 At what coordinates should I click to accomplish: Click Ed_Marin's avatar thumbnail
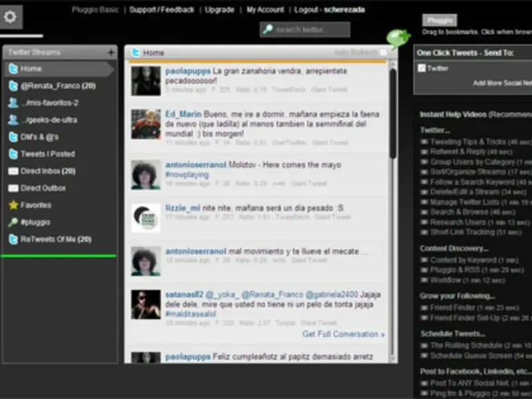[x=146, y=124]
